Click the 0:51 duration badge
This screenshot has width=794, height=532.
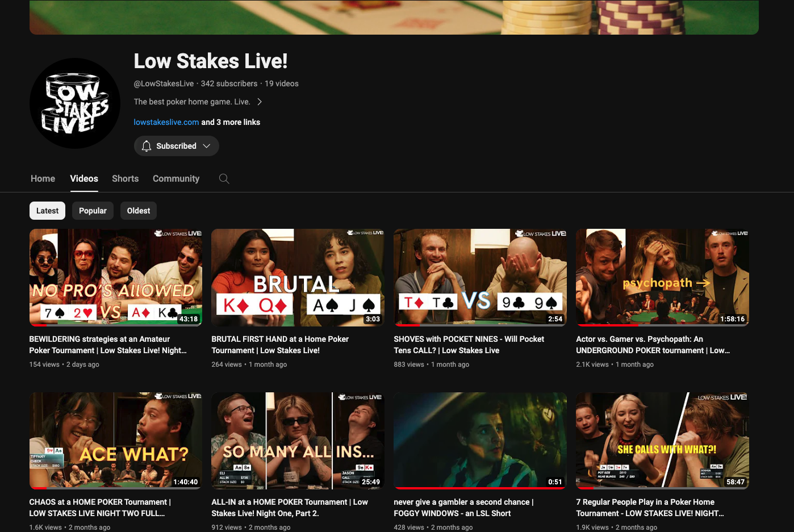(x=555, y=482)
